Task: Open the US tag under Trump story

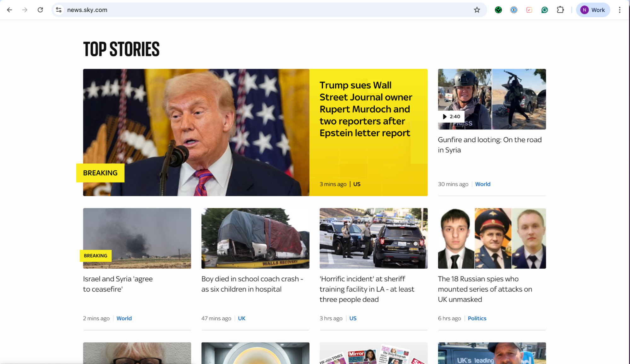Action: pos(357,184)
